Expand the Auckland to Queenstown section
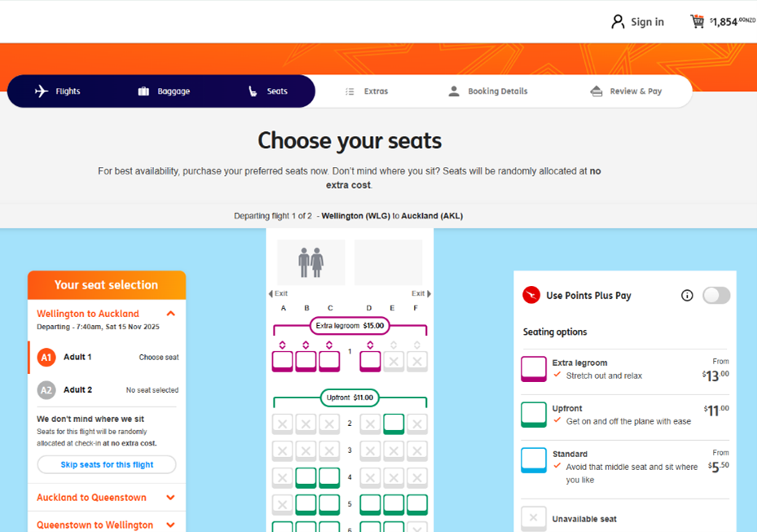 [170, 498]
